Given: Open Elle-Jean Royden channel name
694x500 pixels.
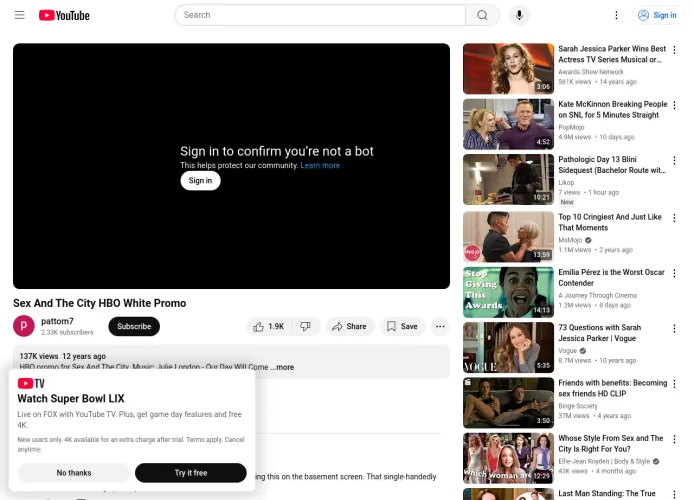Looking at the screenshot, I should coord(604,461).
